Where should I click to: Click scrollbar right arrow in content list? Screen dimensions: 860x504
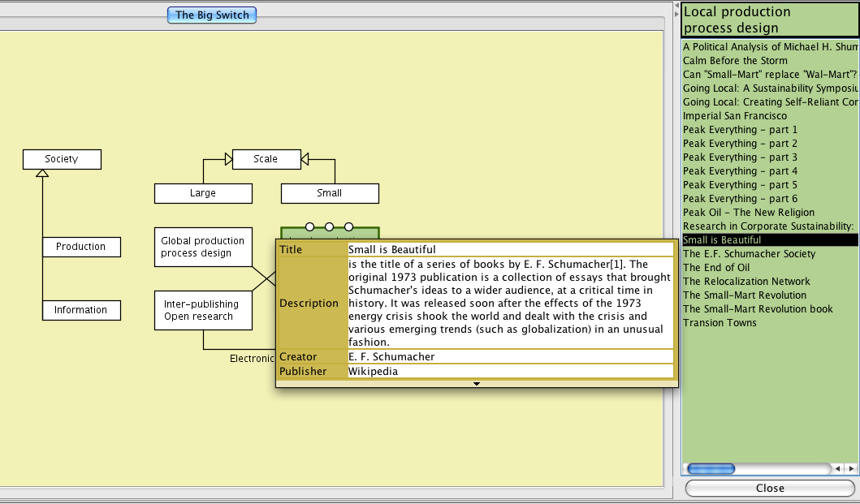pyautogui.click(x=851, y=469)
